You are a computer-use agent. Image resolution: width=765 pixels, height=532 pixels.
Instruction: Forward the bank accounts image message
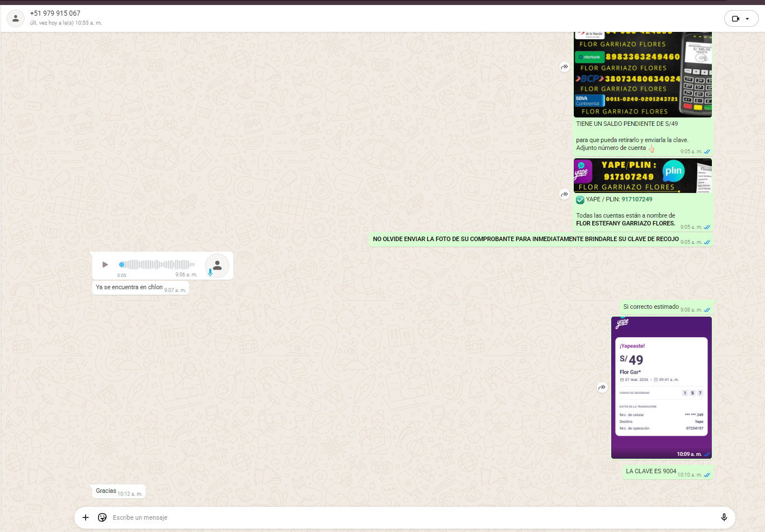tap(564, 67)
